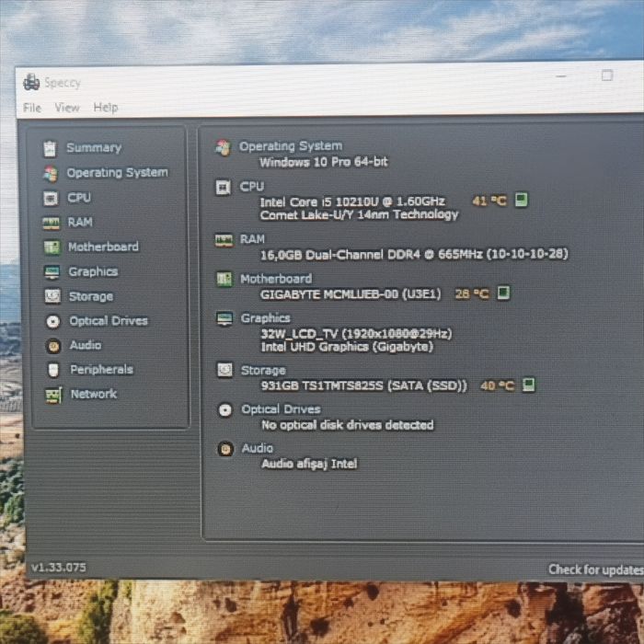Go to Optical Drives label in sidebar
This screenshot has width=644, height=644.
(109, 321)
